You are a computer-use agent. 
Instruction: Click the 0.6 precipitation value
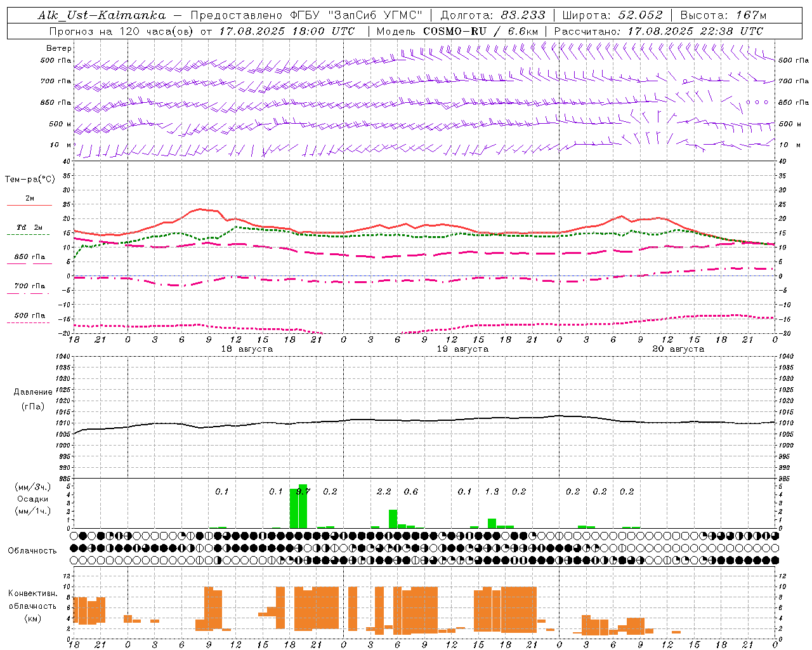411,492
